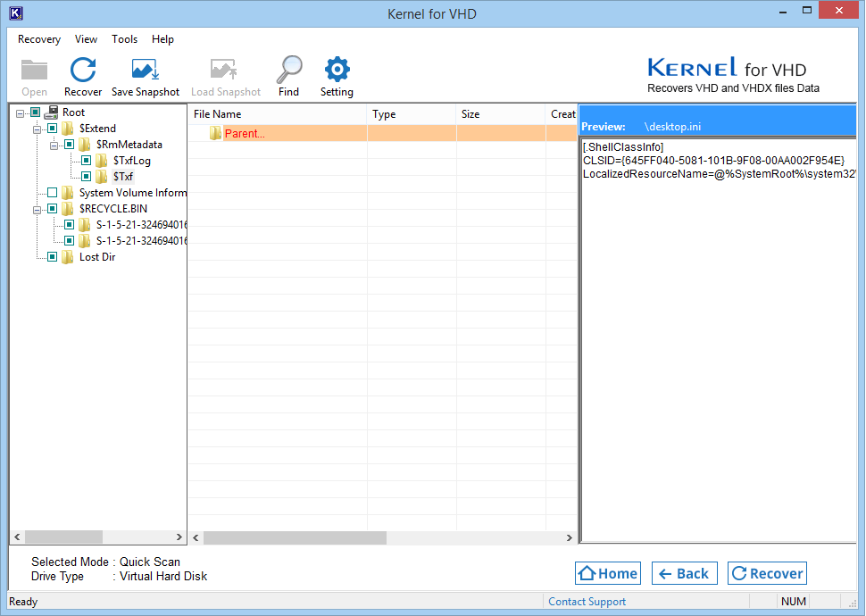Click file list scrollbar right arrow

tap(570, 537)
